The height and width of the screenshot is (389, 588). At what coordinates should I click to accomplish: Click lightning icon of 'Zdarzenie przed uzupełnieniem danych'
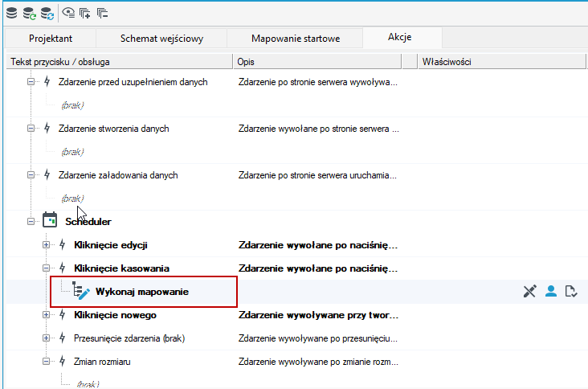pyautogui.click(x=47, y=81)
